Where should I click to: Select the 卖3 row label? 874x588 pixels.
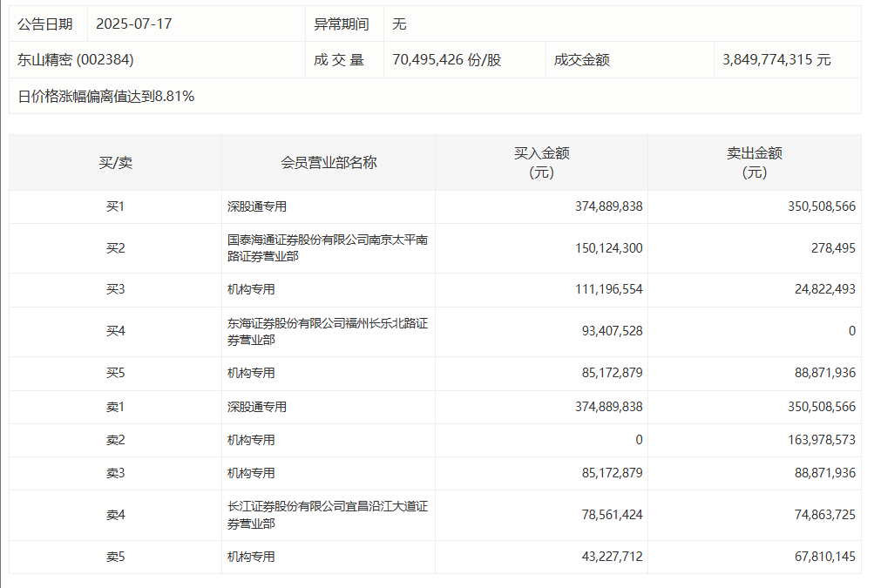click(115, 473)
